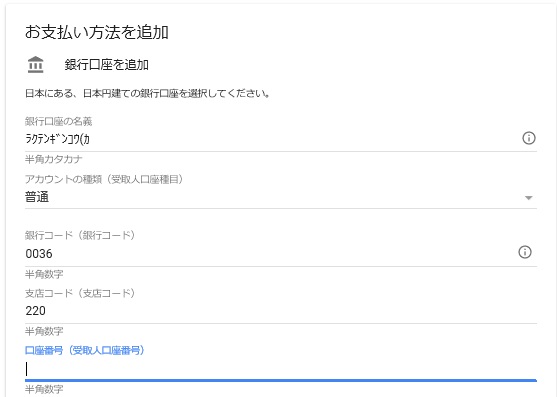Click into the bank code field showing 0036
This screenshot has width=557, height=397.
coord(268,254)
